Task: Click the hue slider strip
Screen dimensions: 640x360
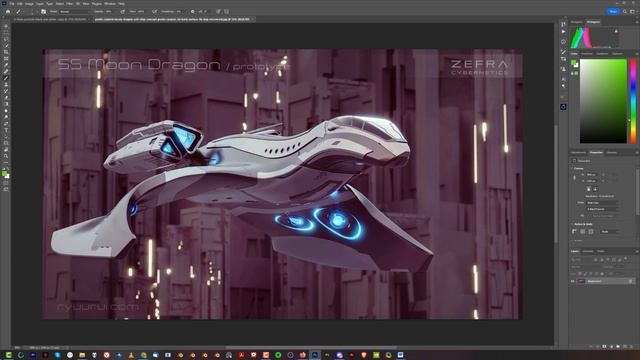Action: click(633, 101)
